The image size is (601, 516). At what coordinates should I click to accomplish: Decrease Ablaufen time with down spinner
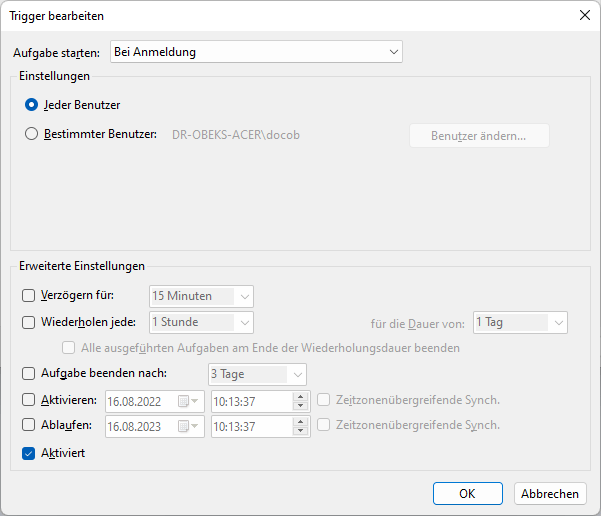coord(300,431)
